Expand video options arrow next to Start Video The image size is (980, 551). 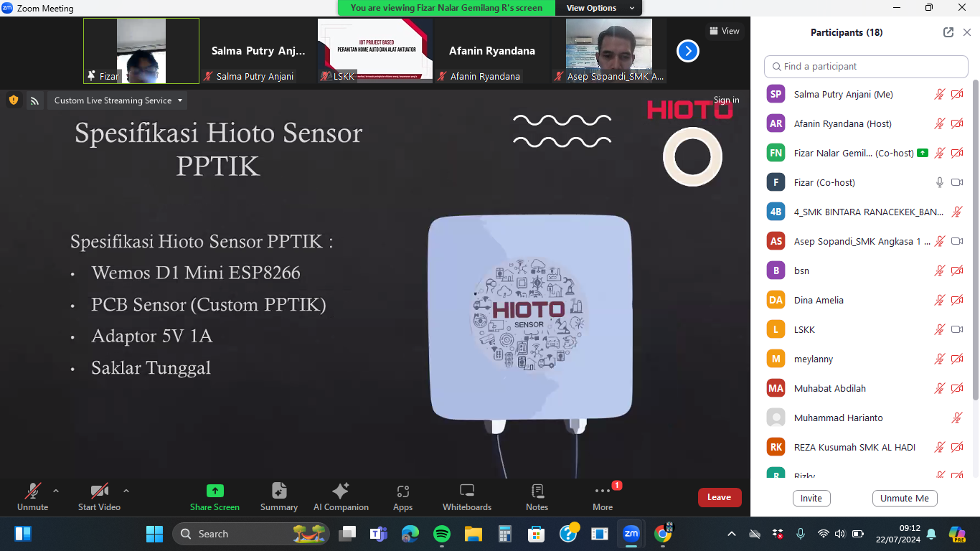[126, 491]
